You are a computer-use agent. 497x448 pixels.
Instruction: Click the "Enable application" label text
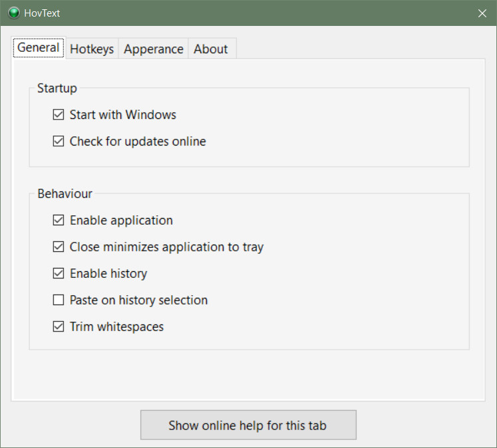point(121,221)
